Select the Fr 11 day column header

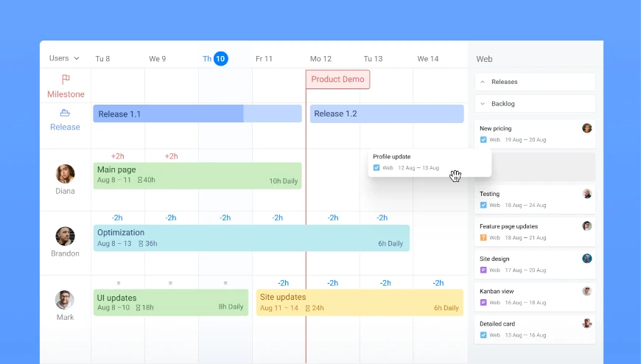[x=264, y=59]
